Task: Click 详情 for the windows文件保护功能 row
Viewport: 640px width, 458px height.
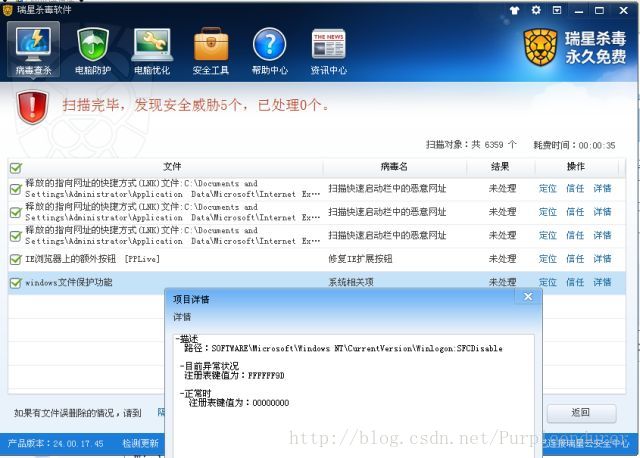Action: 602,282
